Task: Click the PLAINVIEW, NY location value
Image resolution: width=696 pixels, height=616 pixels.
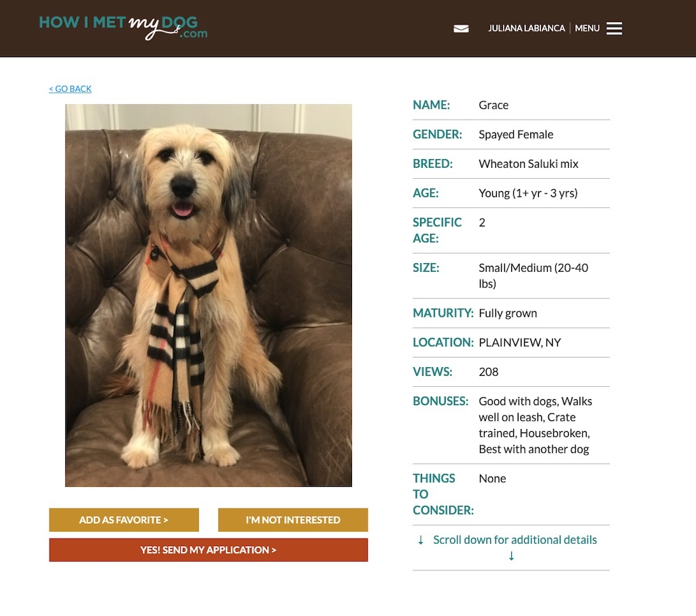Action: pos(520,343)
